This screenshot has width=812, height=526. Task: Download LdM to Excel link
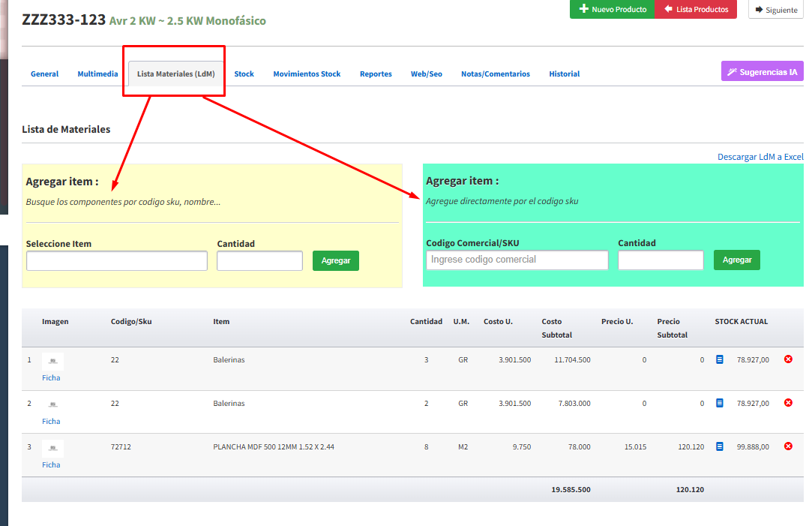[760, 157]
